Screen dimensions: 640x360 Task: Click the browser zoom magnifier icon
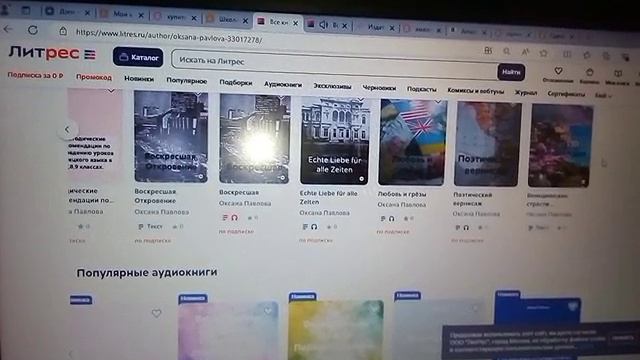tap(507, 52)
